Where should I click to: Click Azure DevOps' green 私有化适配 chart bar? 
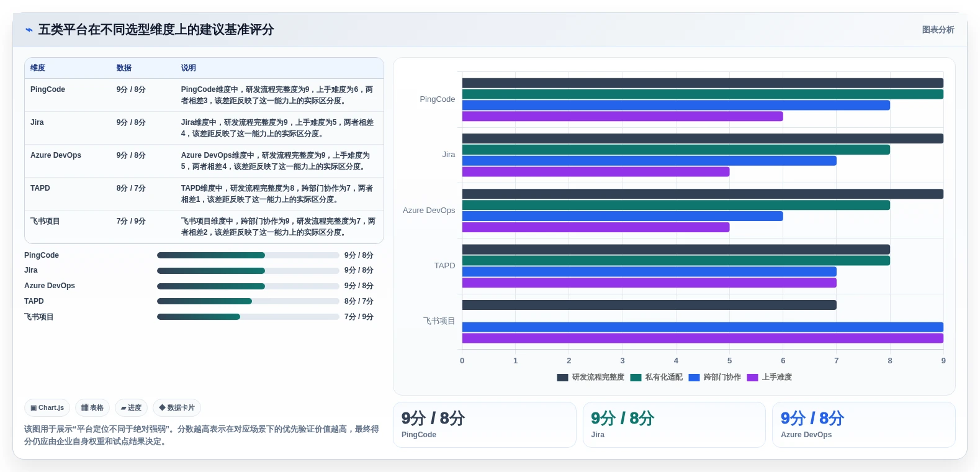pyautogui.click(x=676, y=205)
